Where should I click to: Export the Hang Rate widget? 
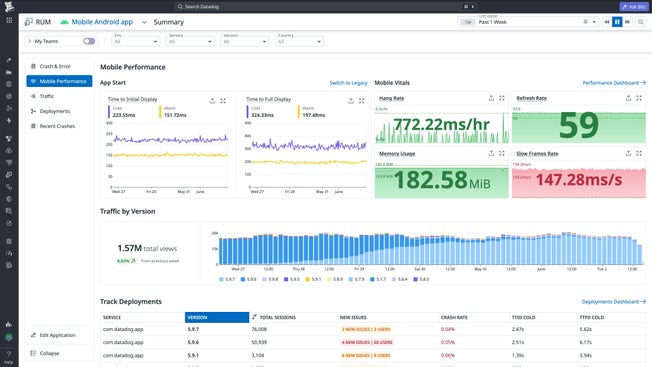(x=491, y=98)
